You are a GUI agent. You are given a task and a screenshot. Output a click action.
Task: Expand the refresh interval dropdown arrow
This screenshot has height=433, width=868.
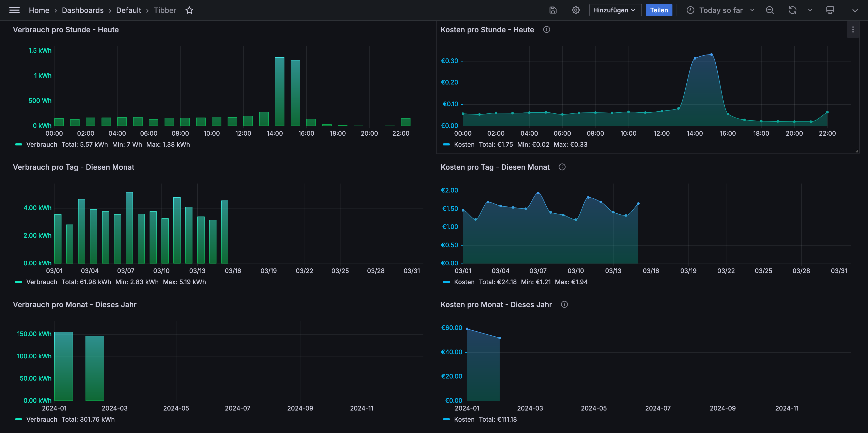coord(810,10)
